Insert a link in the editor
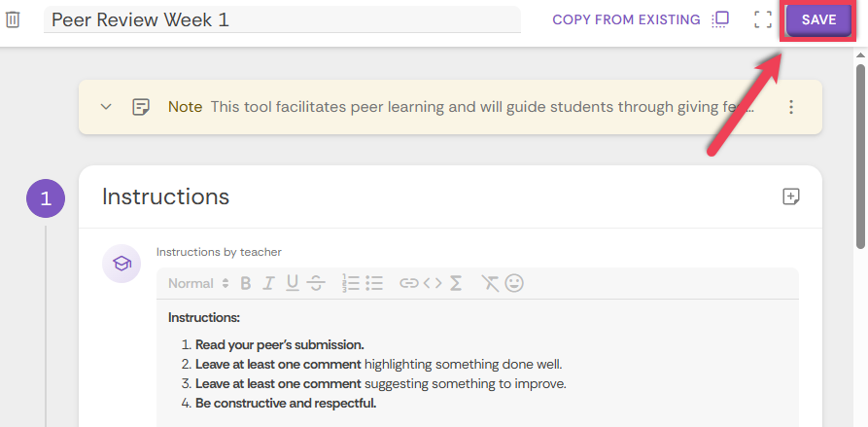 click(x=408, y=284)
